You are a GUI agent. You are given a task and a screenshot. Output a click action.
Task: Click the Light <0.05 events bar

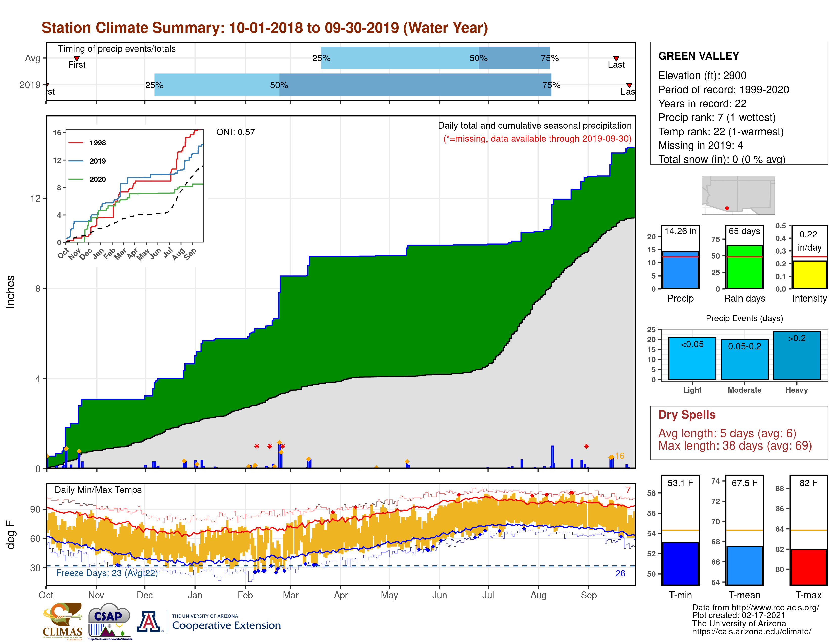[x=692, y=358]
